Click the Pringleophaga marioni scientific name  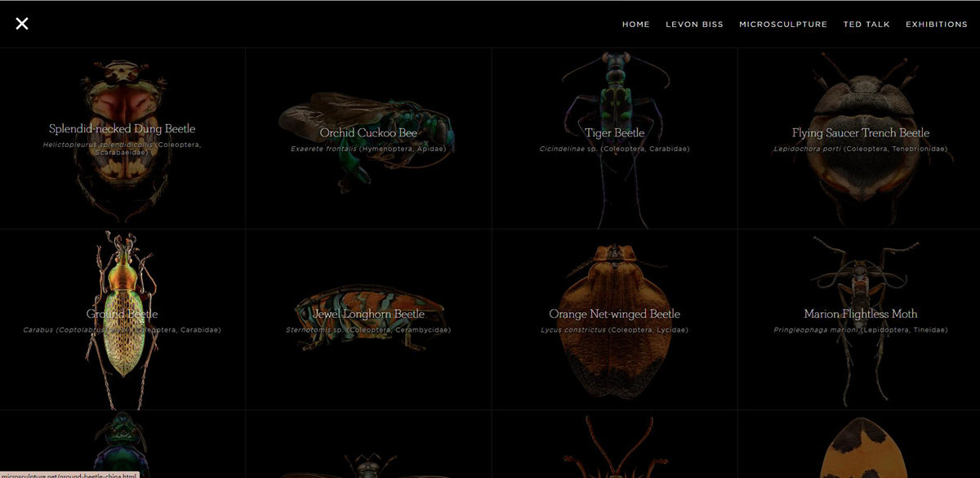pyautogui.click(x=815, y=330)
